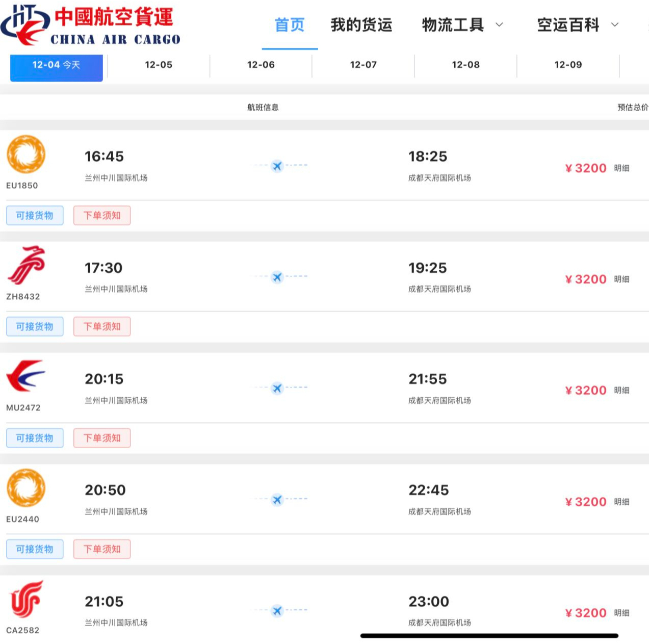Click the EU1850 Chengdu Airlines logo

[x=26, y=154]
